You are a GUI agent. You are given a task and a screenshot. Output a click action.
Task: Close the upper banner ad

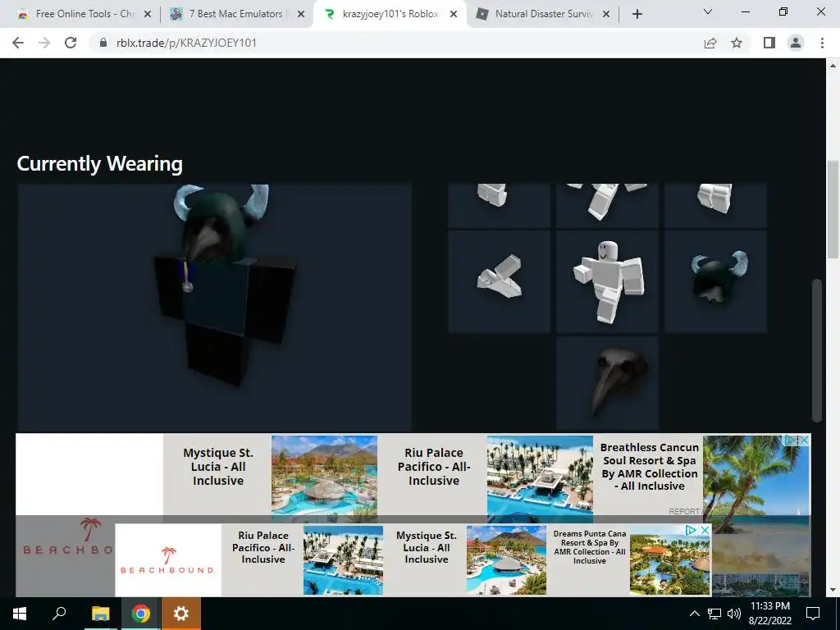[804, 441]
